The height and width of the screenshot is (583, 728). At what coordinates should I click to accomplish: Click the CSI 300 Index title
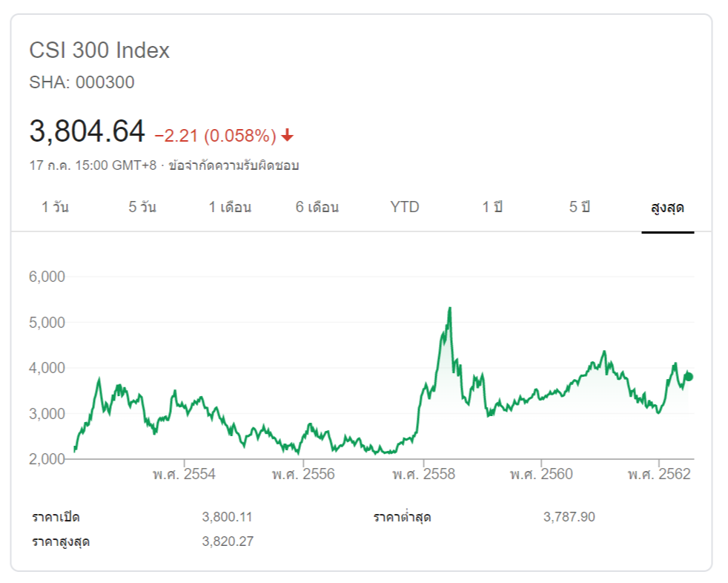[99, 50]
